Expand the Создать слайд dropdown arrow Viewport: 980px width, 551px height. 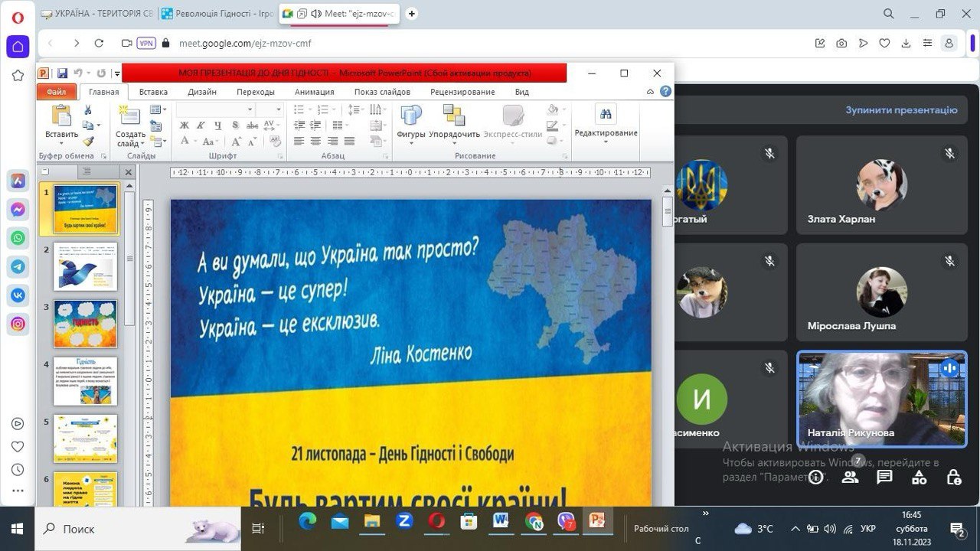click(143, 144)
